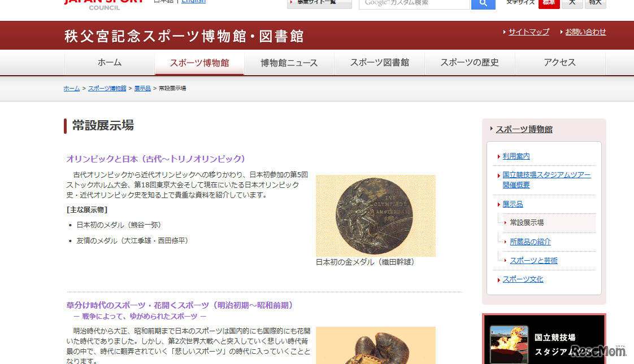
Task: Open the お問い合わせ contact link
Action: click(585, 32)
